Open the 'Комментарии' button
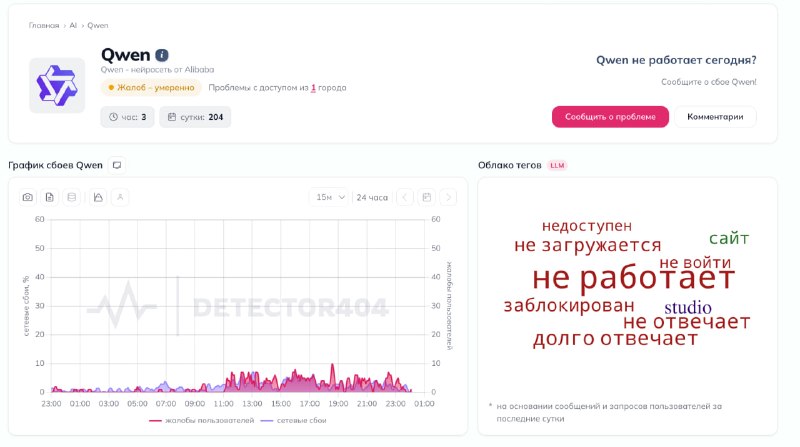 pos(715,117)
